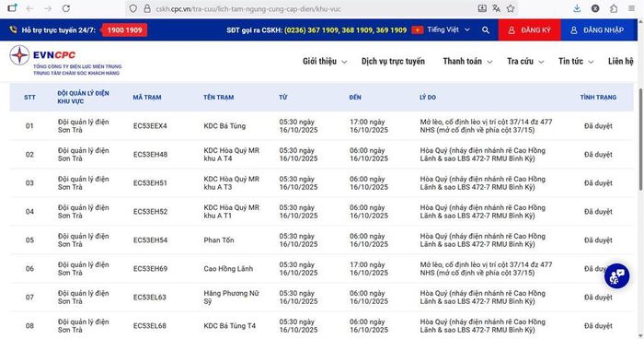The image size is (644, 339).
Task: Open the tab overview icon at top left
Action: pyautogui.click(x=12, y=8)
